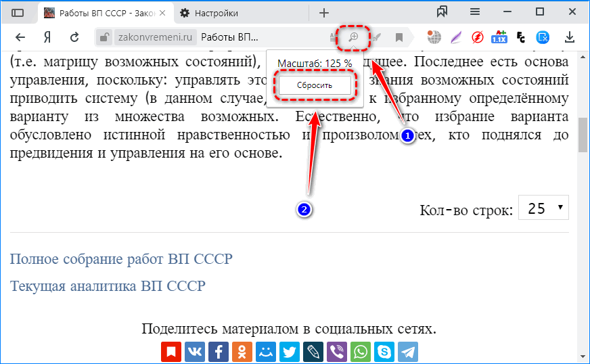Open the sidebar panel toggle icon
This screenshot has height=364, width=590.
pyautogui.click(x=18, y=13)
